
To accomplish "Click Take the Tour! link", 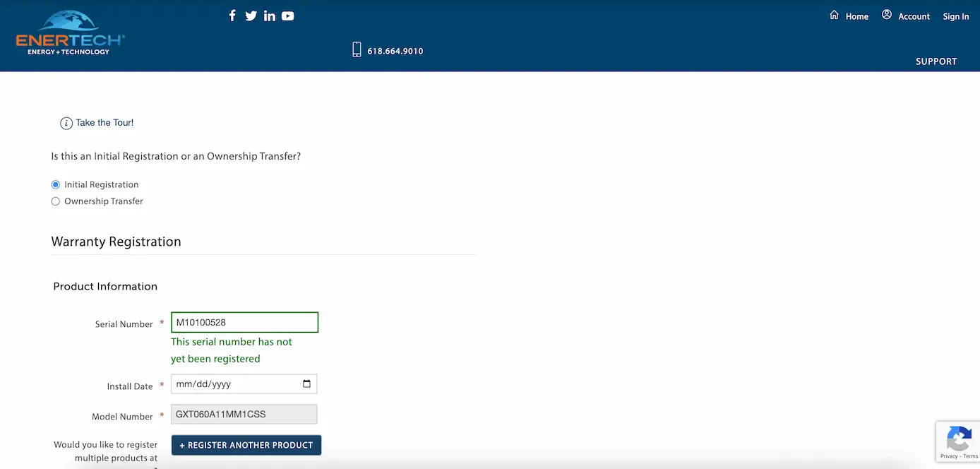I will [x=104, y=122].
